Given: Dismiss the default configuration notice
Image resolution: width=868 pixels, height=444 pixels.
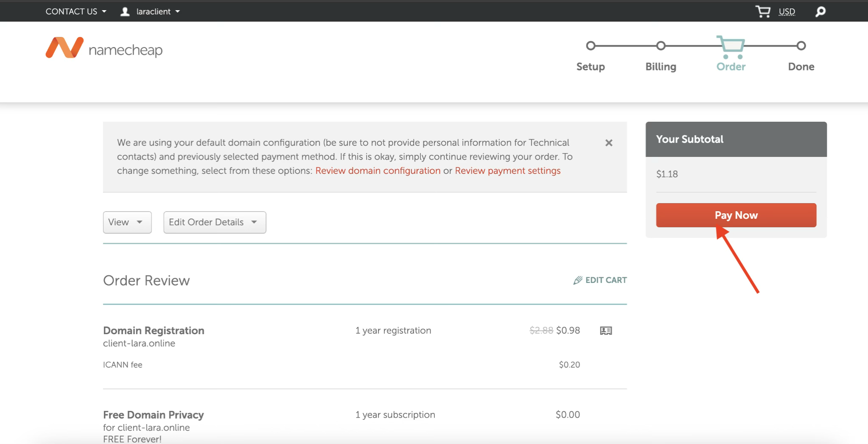Looking at the screenshot, I should point(608,143).
